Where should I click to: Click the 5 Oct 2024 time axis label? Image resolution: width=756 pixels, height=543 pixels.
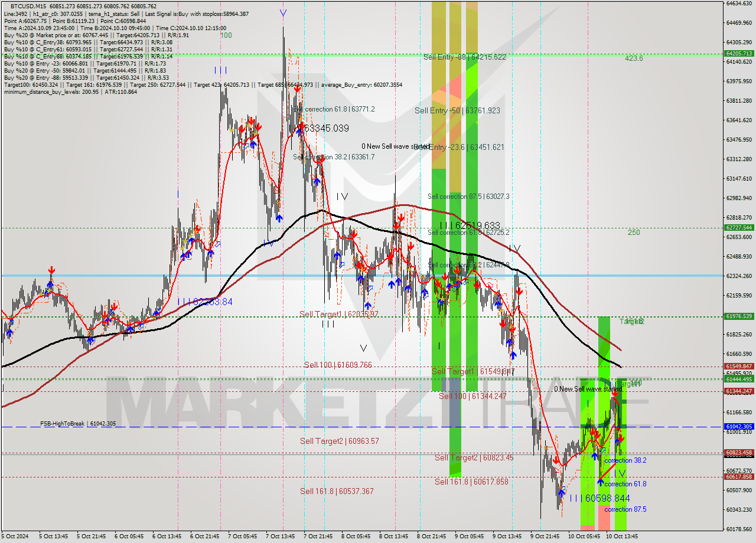(x=14, y=537)
